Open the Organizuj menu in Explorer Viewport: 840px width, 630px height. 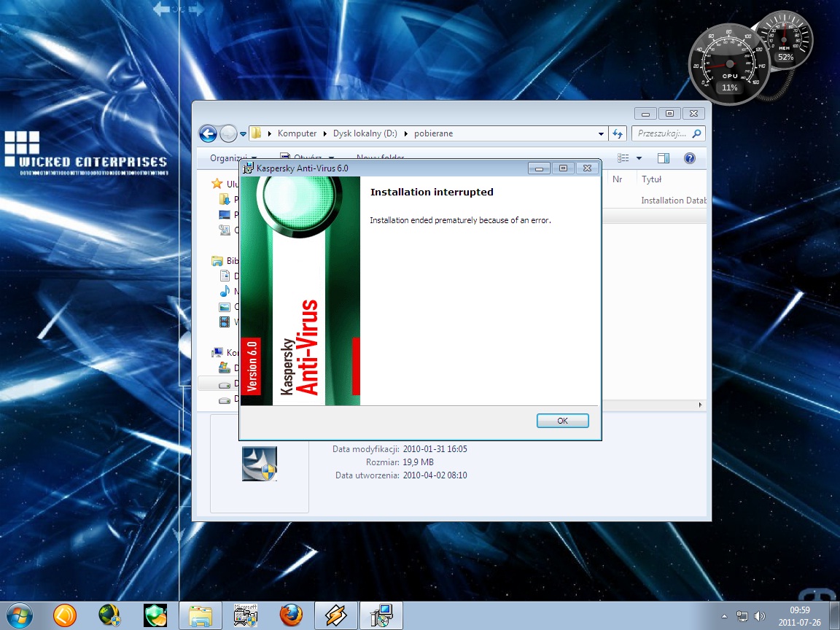coord(233,158)
